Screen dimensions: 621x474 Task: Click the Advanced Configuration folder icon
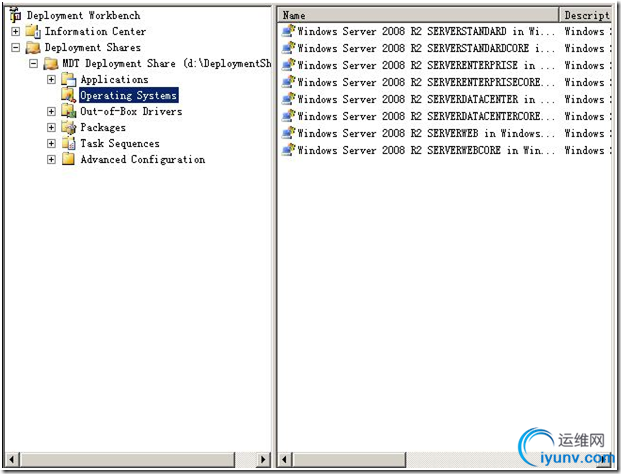[x=69, y=159]
